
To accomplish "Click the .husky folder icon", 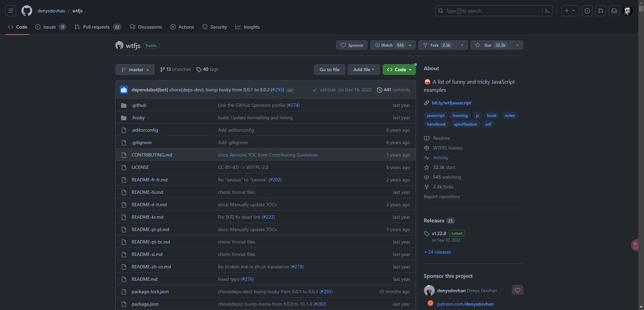I will coord(124,118).
